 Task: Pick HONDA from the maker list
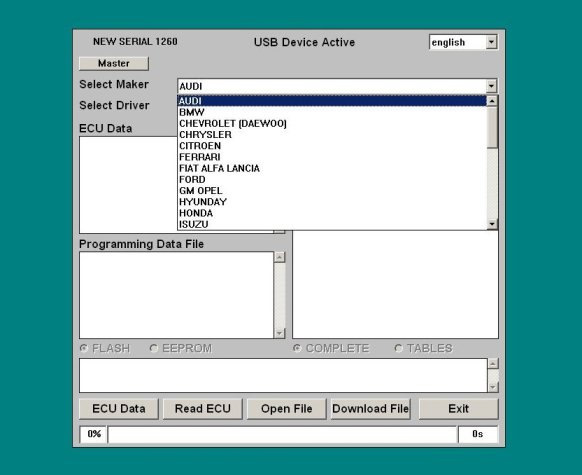tap(332, 213)
